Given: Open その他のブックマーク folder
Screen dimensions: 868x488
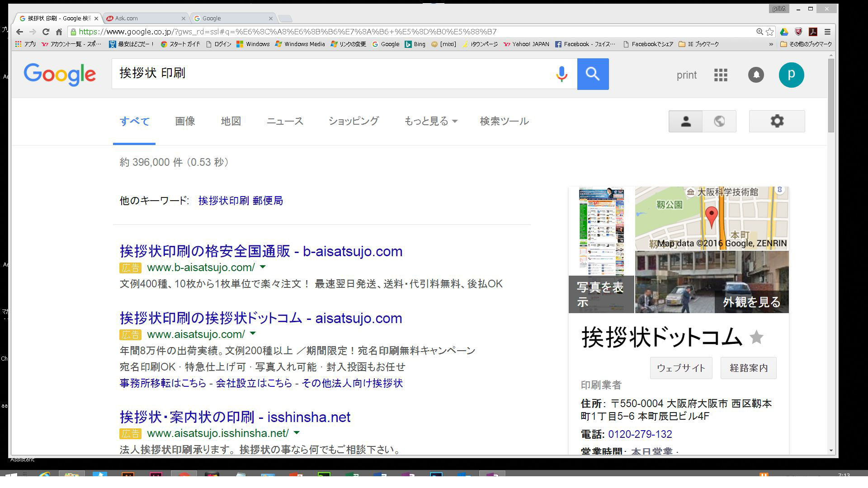Looking at the screenshot, I should coord(806,44).
